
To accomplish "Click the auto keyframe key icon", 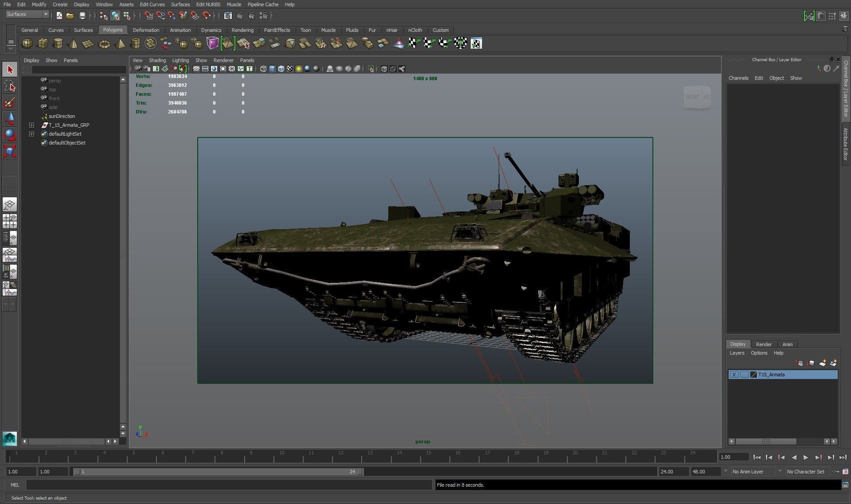I will tap(836, 472).
